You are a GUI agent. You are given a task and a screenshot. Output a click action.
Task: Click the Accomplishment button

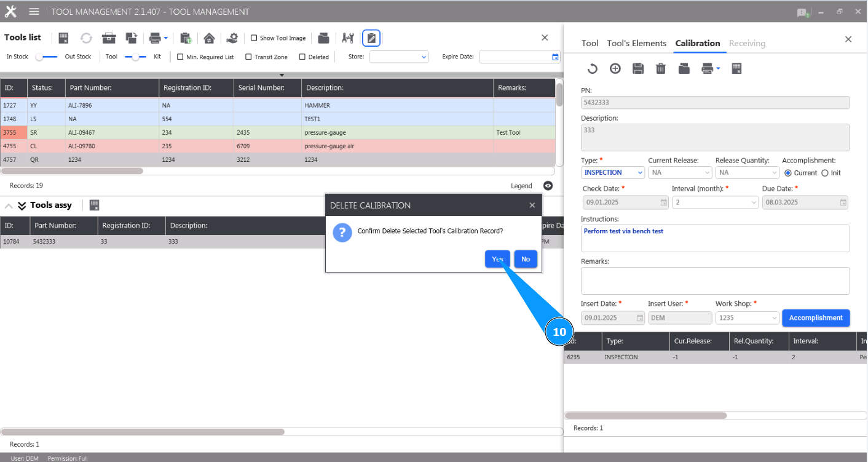click(x=815, y=318)
